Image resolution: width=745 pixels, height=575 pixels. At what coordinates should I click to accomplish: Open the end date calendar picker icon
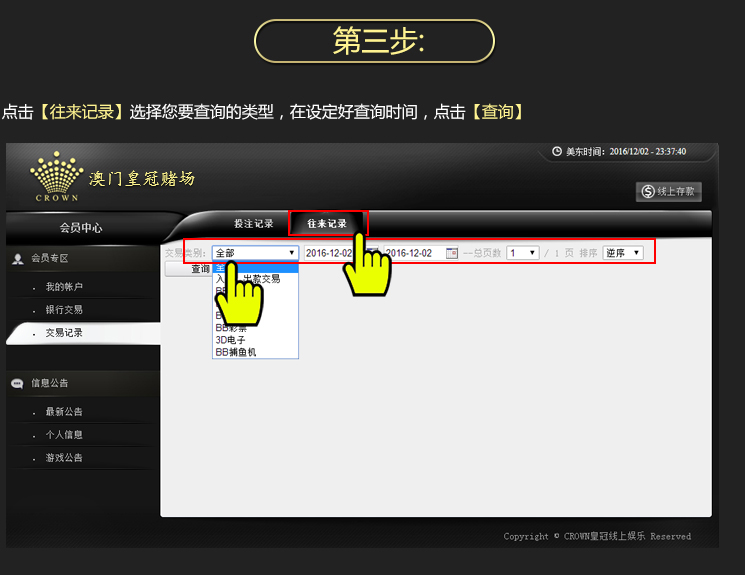pyautogui.click(x=452, y=253)
